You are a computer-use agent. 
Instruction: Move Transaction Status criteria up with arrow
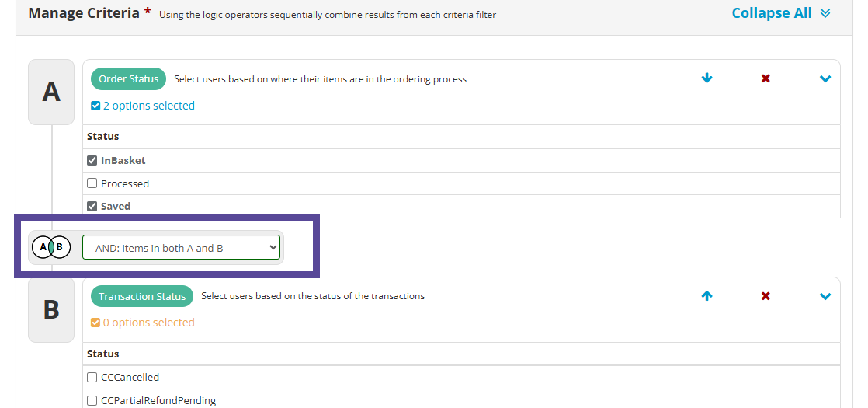tap(707, 296)
